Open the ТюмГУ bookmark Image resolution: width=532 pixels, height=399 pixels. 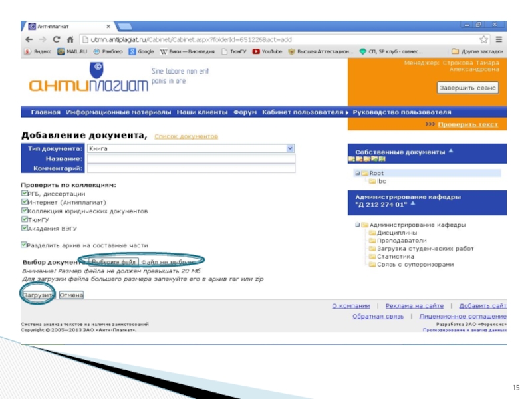pyautogui.click(x=234, y=51)
